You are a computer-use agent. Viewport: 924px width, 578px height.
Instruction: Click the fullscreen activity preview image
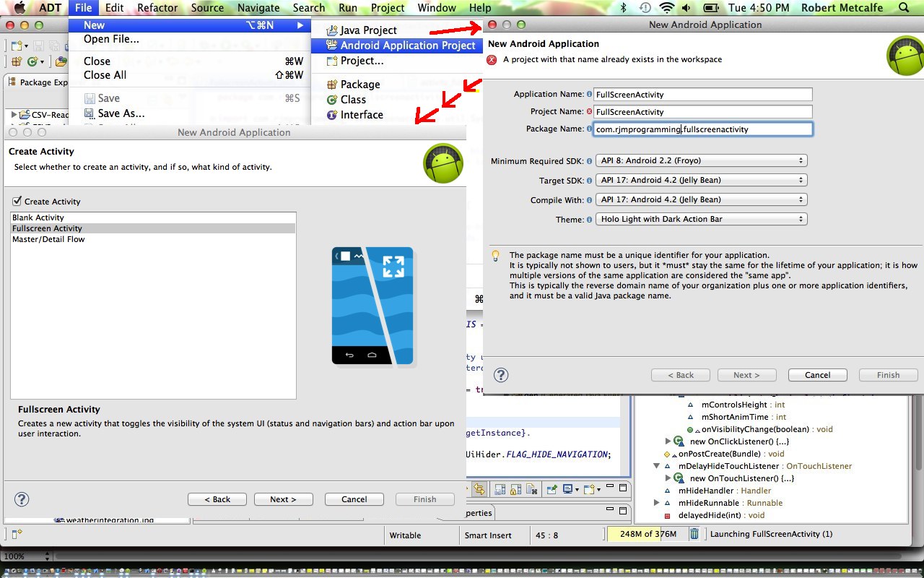point(372,306)
